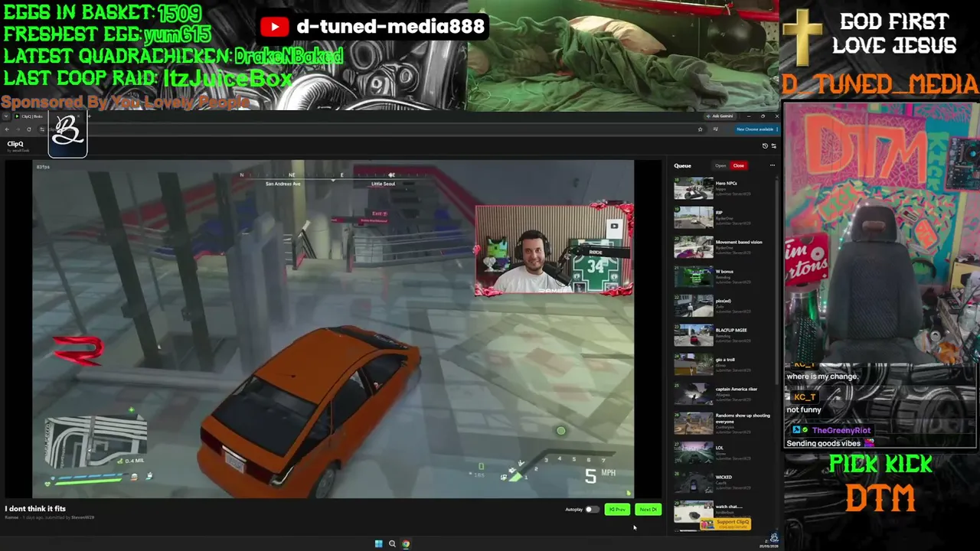Click the piss(ed) clip title
This screenshot has width=980, height=551.
tap(723, 301)
